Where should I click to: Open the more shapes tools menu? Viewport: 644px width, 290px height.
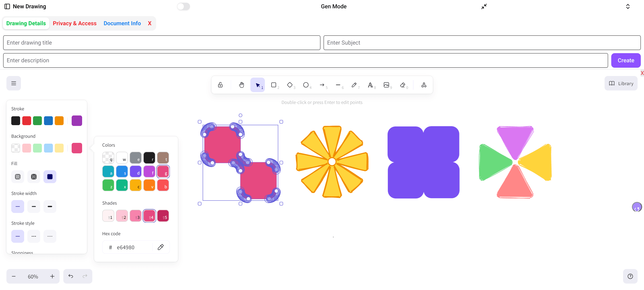coord(424,85)
